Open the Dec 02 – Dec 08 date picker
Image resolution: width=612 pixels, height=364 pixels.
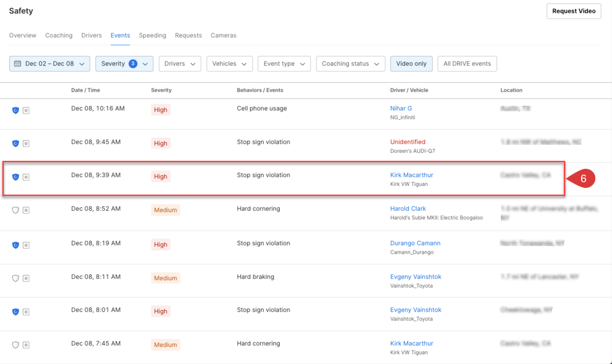tap(50, 64)
